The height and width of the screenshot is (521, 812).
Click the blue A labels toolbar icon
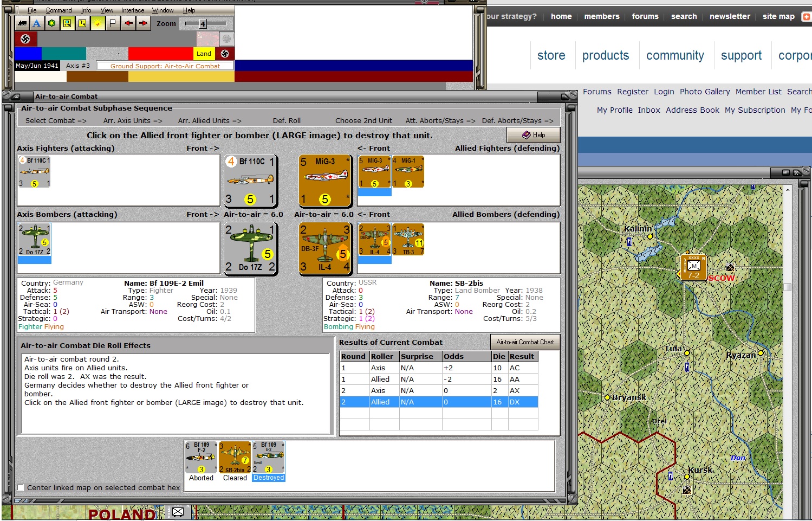(x=36, y=23)
